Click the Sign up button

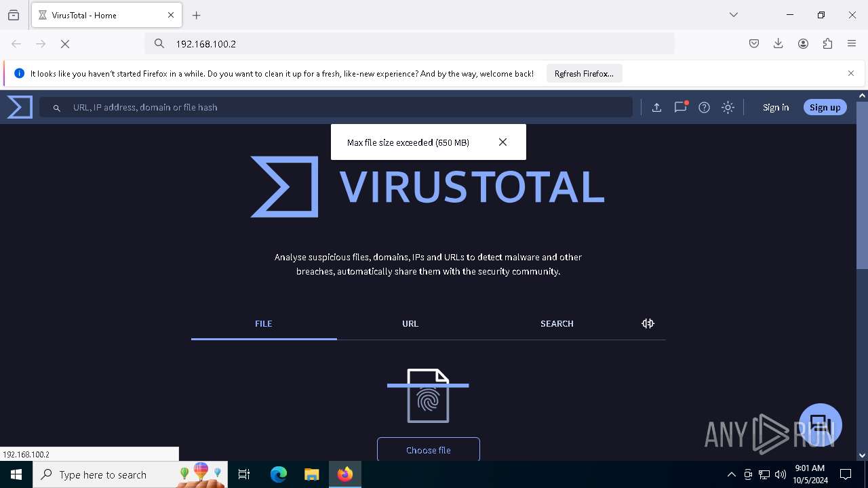pyautogui.click(x=825, y=107)
